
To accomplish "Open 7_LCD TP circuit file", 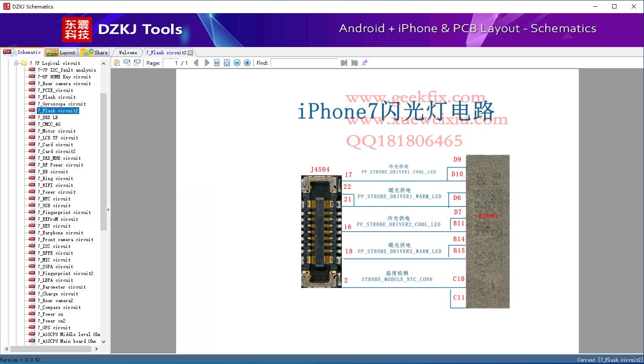I will click(58, 138).
